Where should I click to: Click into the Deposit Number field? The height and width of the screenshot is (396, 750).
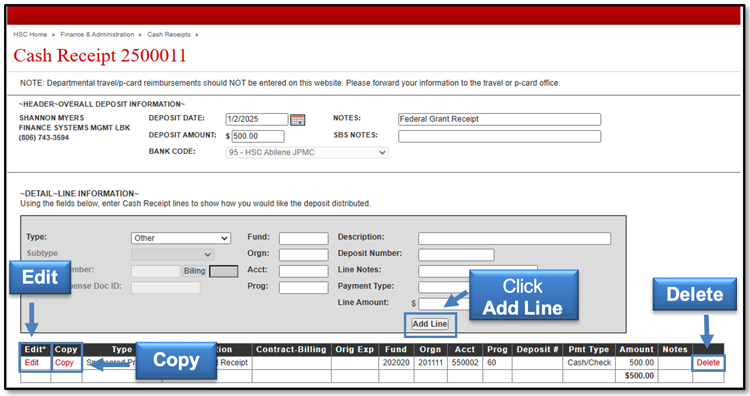pos(456,254)
